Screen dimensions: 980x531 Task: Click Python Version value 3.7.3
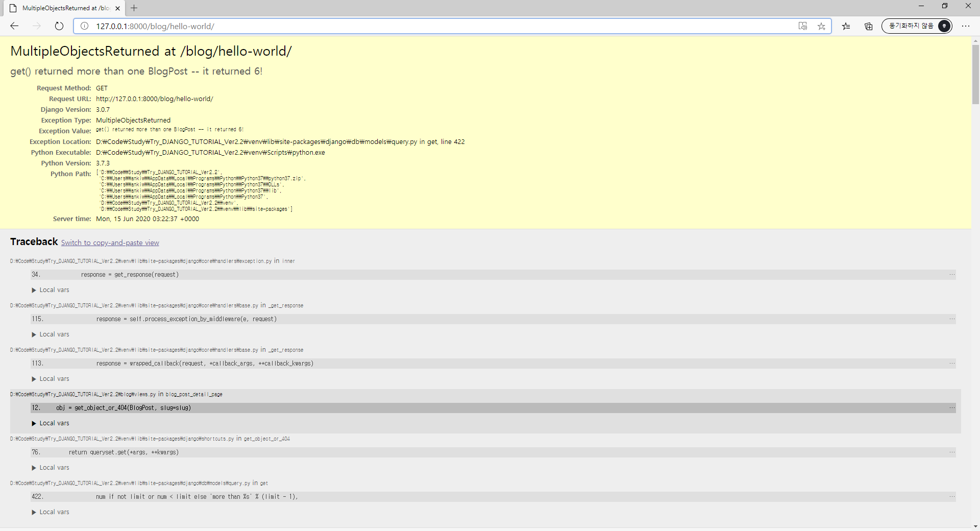tap(103, 163)
